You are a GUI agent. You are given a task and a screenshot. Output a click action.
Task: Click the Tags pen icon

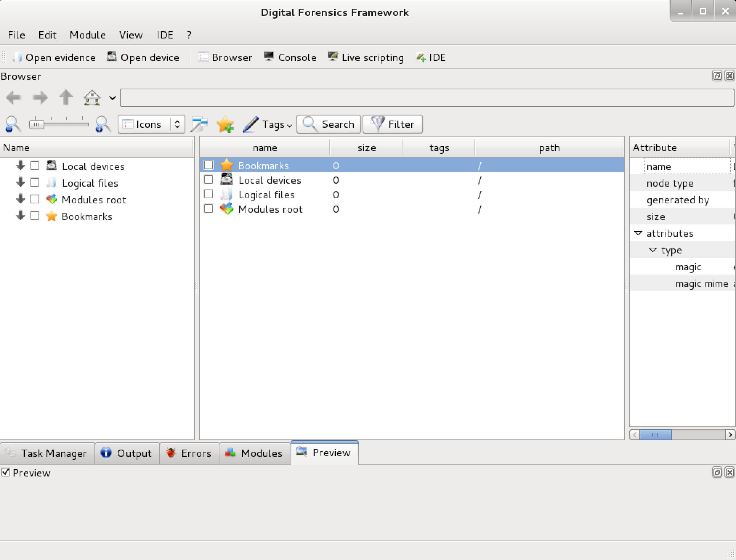point(250,124)
